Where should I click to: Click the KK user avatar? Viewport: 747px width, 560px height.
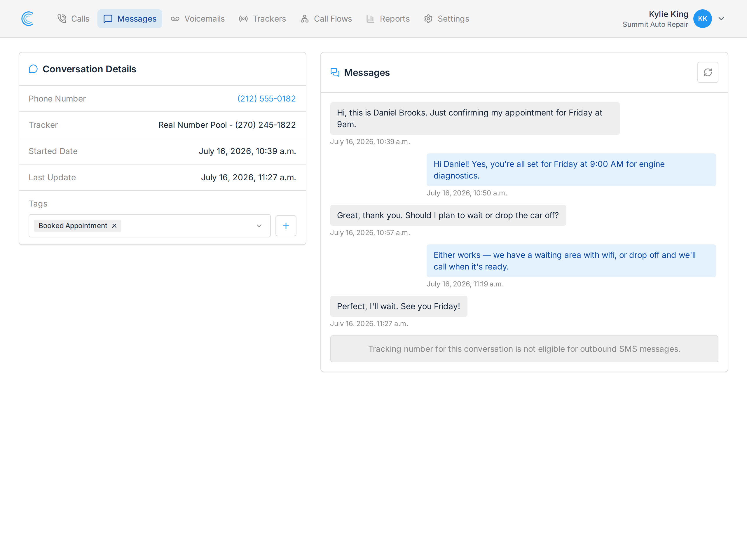coord(702,19)
